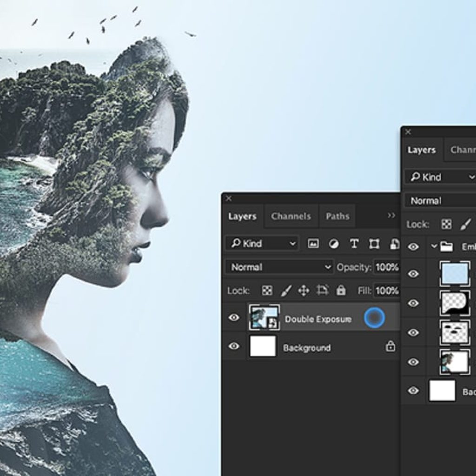Filter for shape layers in left Layers panel
Screen dimensions: 476x476
(374, 244)
